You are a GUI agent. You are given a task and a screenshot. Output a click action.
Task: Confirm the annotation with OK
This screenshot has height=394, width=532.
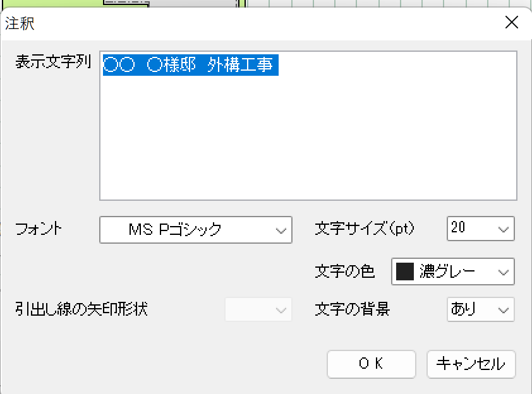pyautogui.click(x=371, y=364)
